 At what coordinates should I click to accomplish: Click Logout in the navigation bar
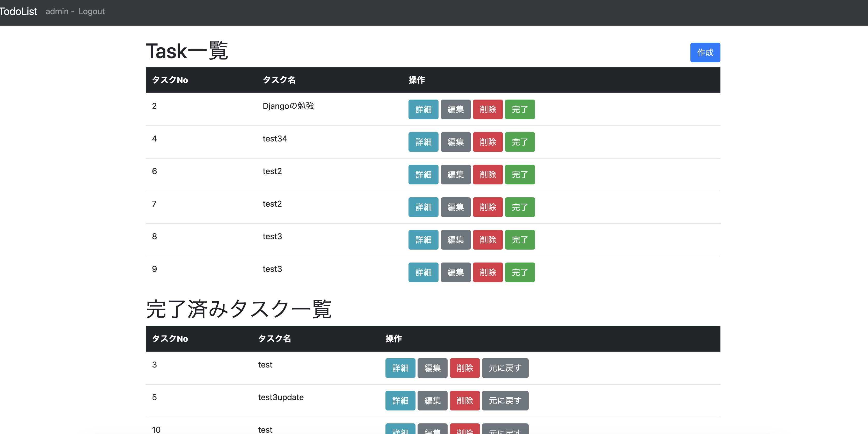coord(91,11)
